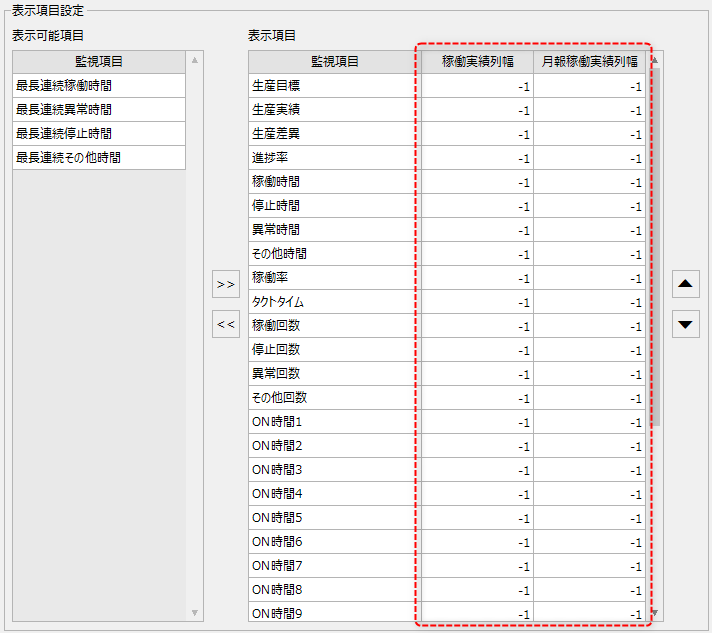Select the 稼働率 row

pyautogui.click(x=447, y=277)
